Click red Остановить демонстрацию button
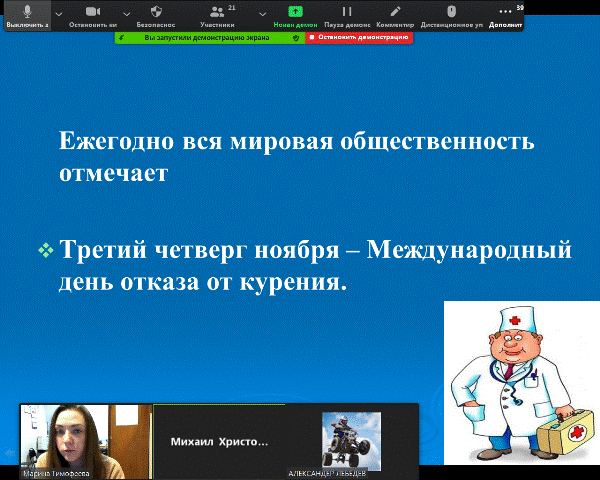 359,36
